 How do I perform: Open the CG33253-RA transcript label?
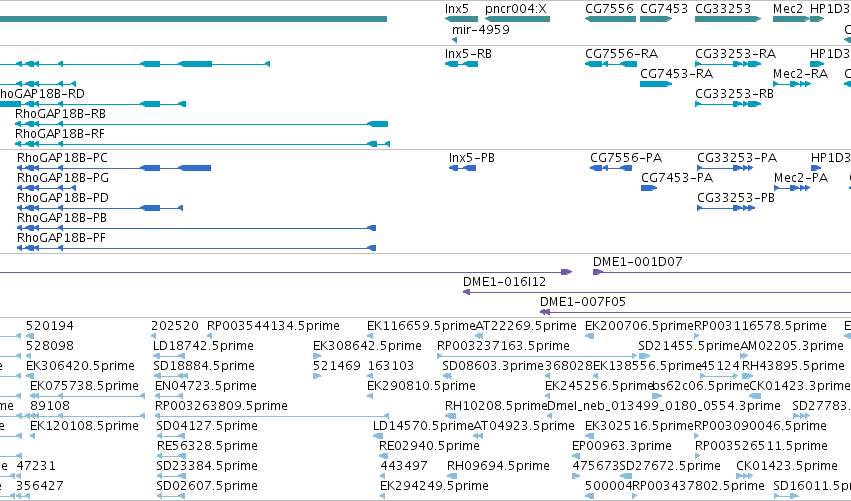point(735,54)
